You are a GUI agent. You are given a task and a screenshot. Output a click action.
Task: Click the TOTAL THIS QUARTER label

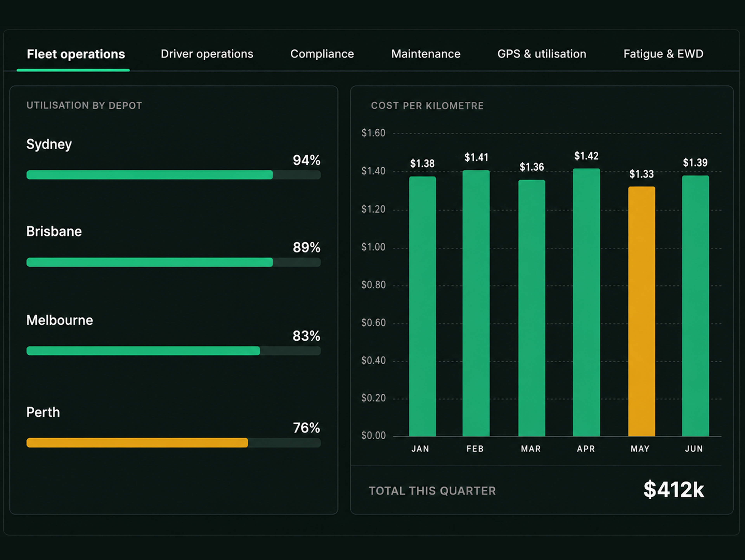432,491
